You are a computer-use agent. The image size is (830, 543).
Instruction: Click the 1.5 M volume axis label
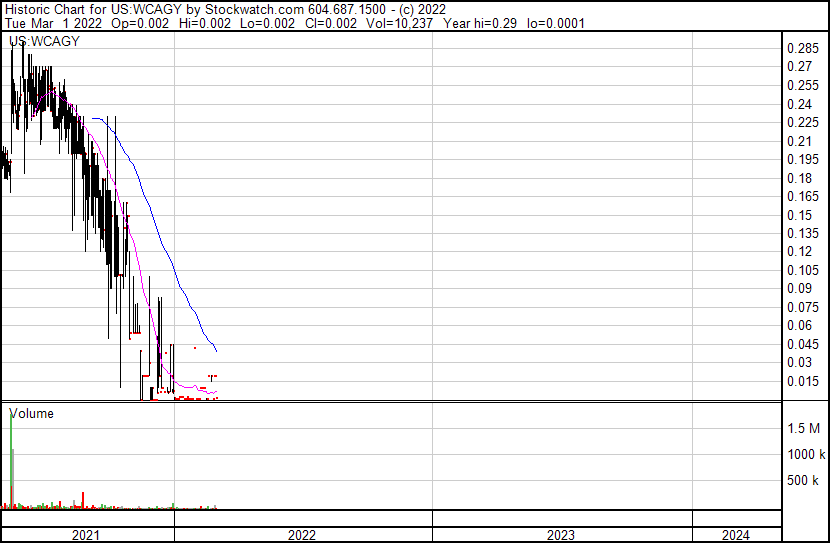[803, 428]
